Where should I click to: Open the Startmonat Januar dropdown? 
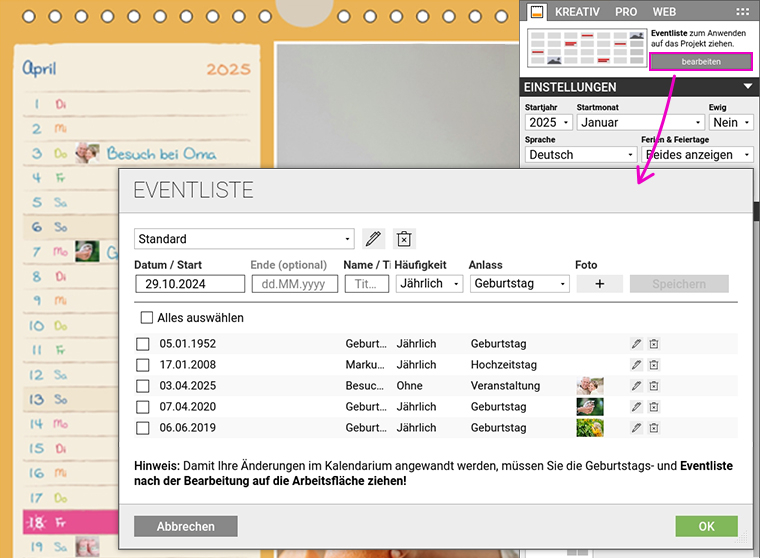click(x=640, y=122)
